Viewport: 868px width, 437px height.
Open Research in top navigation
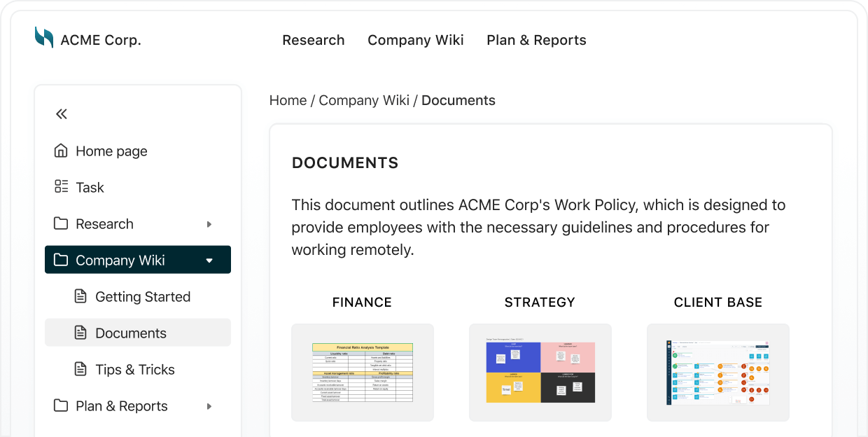[313, 40]
